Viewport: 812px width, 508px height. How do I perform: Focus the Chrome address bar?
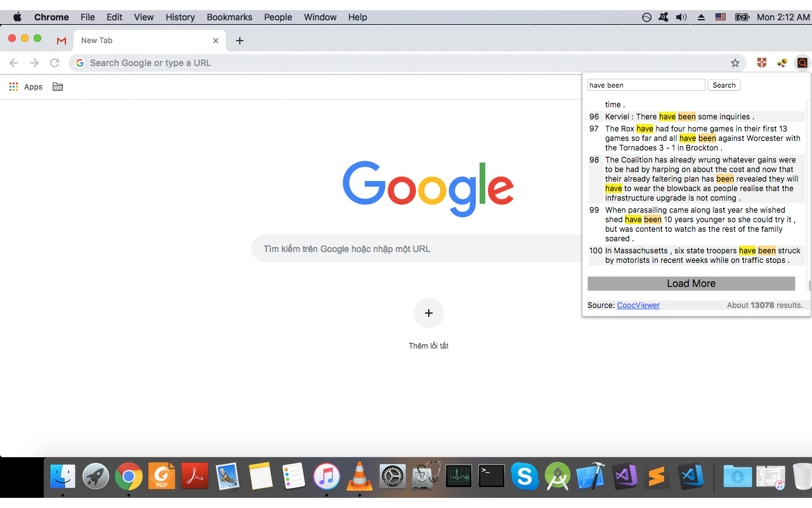406,63
